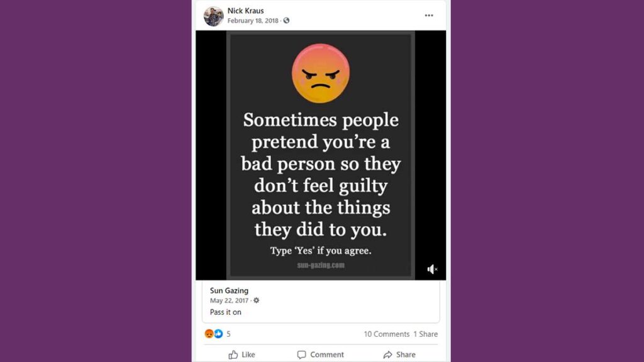Open the Sun Gazing page link
This screenshot has width=644, height=362.
point(229,290)
